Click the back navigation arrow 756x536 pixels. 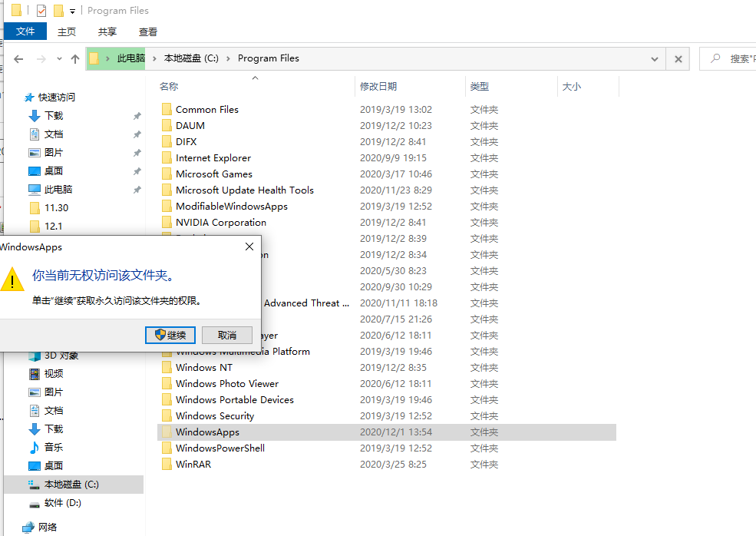pyautogui.click(x=18, y=58)
